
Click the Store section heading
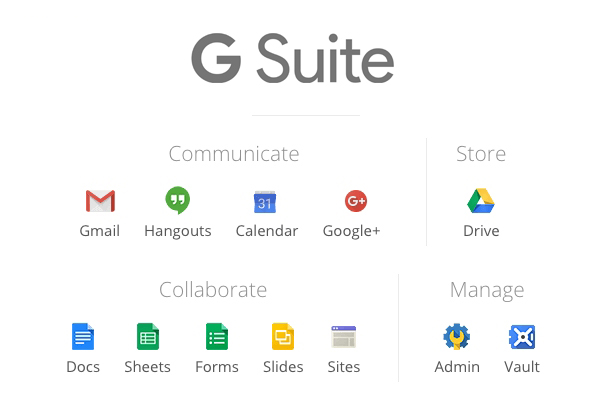click(481, 154)
